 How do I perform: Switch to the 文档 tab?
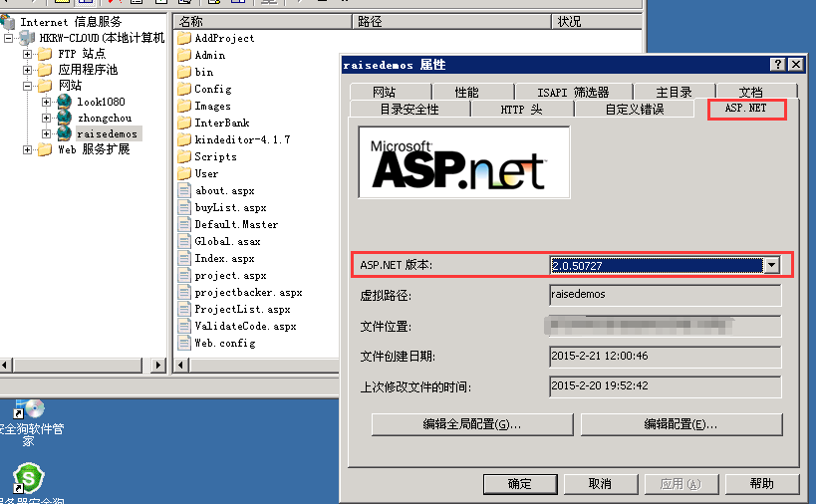pos(751,92)
